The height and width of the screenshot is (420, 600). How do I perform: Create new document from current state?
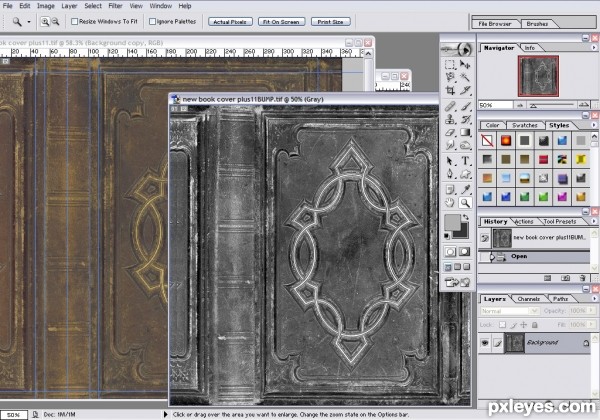pos(548,278)
